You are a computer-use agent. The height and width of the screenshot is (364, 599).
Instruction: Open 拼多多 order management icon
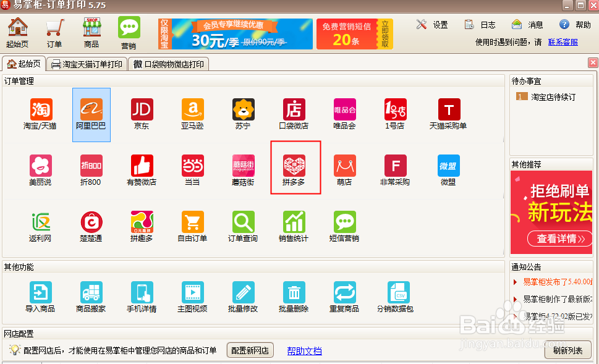click(x=294, y=171)
